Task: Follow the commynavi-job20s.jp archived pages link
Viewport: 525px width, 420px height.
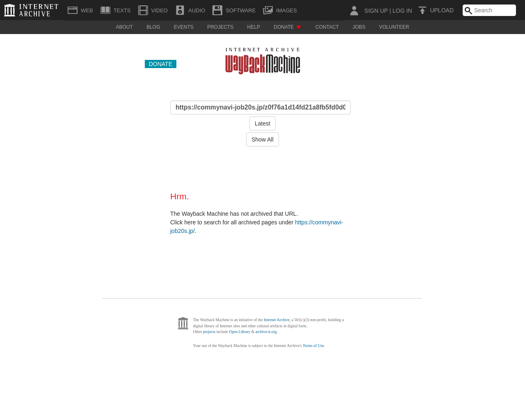Action: click(x=319, y=222)
